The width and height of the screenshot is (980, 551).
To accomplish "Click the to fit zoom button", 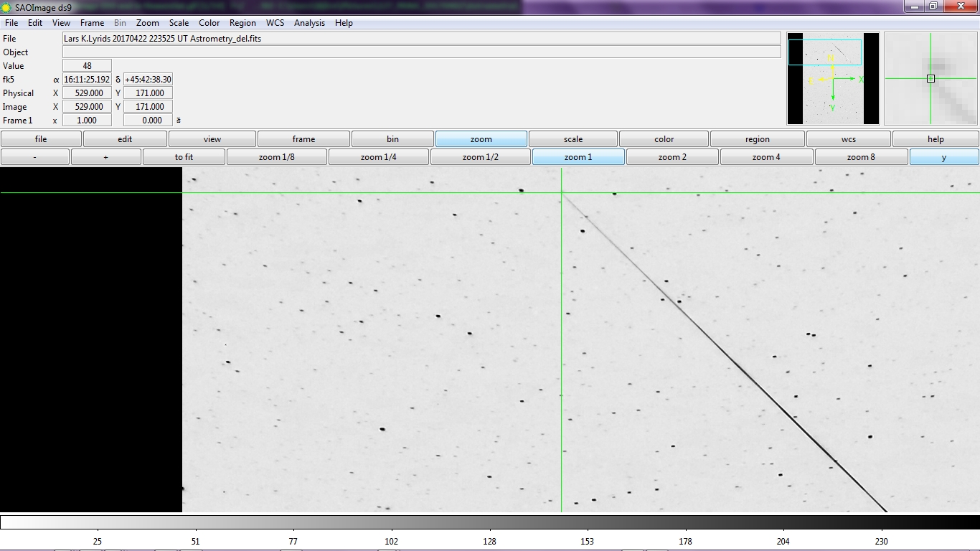I will (184, 157).
